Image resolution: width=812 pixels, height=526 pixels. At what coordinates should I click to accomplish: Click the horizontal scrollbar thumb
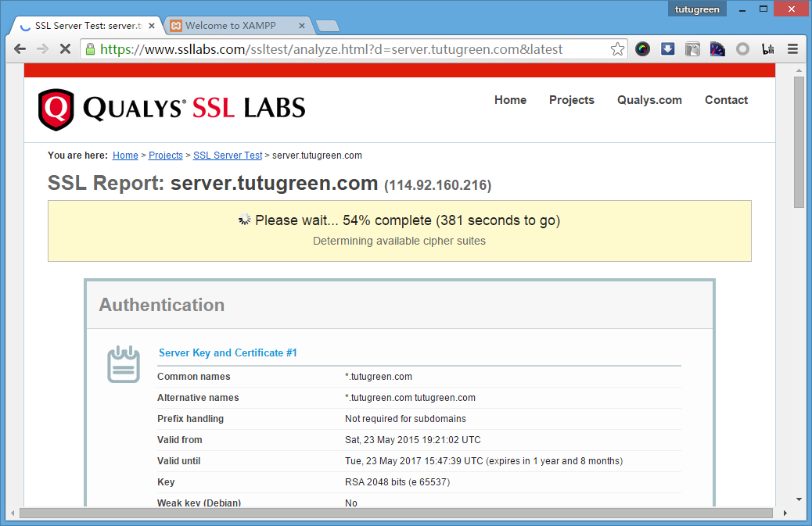pos(396,513)
